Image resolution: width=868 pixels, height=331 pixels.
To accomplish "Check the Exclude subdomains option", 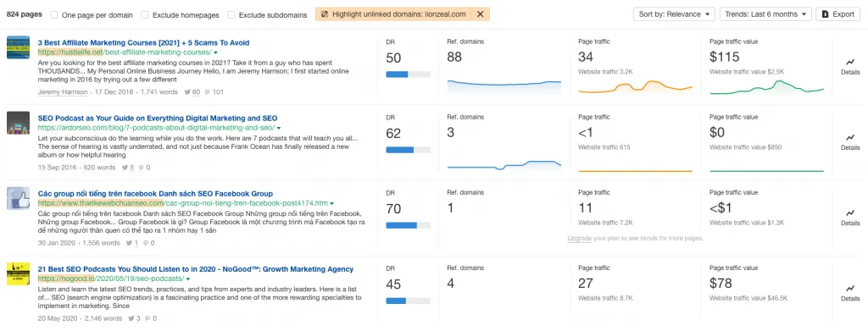I will point(231,15).
